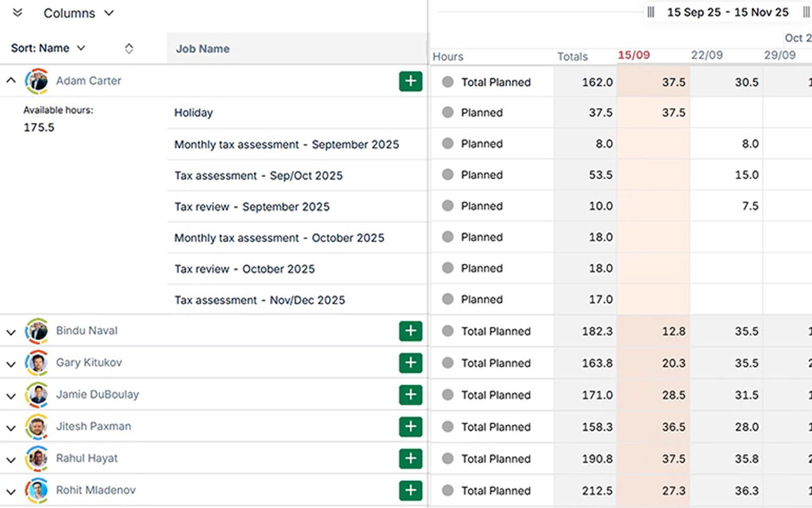Click green plus button beside Gary Kitukov

410,363
